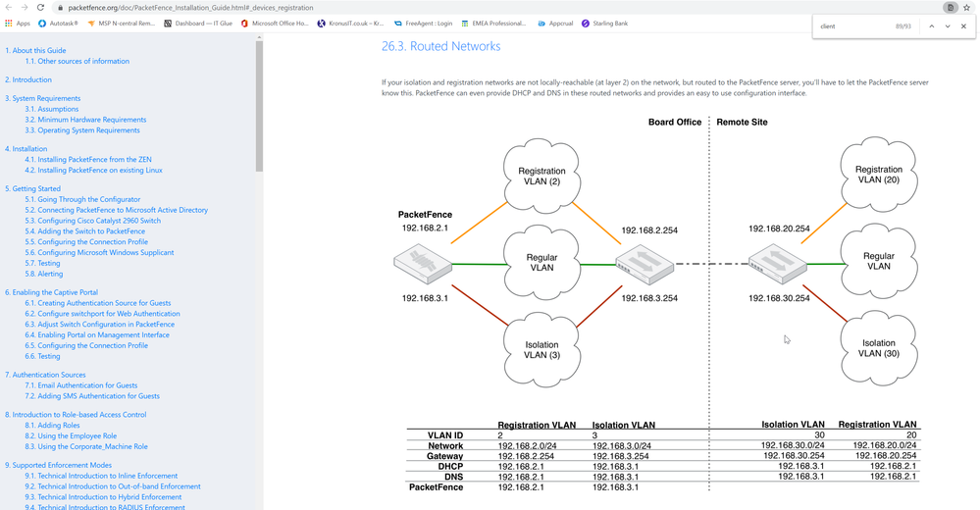The width and height of the screenshot is (980, 510).
Task: Open FreeAgent Login bookmark
Action: pyautogui.click(x=423, y=24)
